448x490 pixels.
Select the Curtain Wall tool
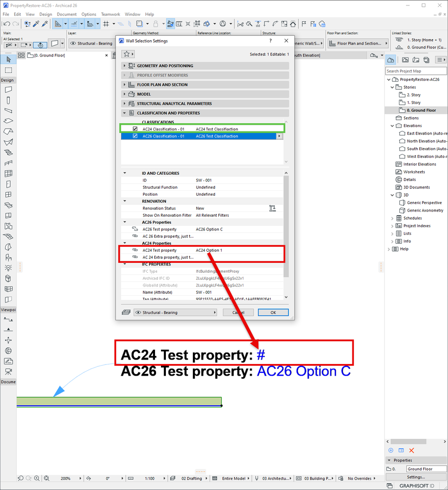(8, 174)
